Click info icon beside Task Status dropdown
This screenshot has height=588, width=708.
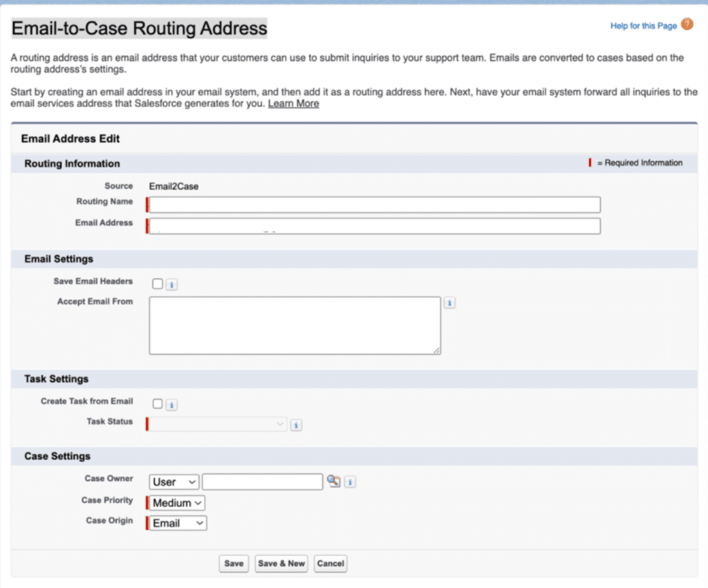(x=296, y=425)
